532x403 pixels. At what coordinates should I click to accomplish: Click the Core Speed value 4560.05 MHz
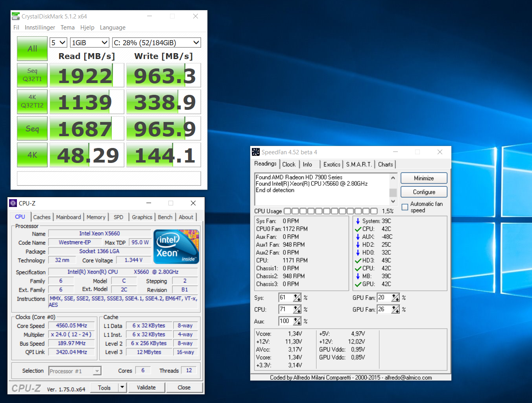click(x=72, y=325)
